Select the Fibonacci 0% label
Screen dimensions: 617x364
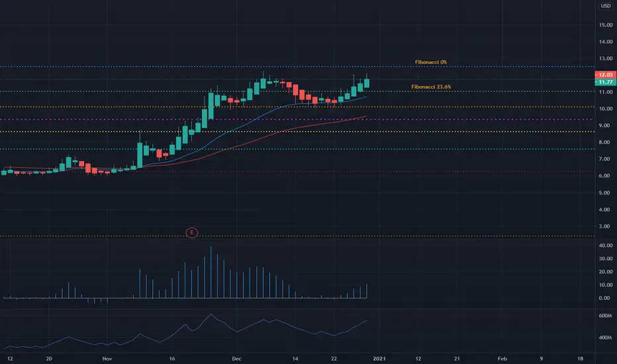point(431,62)
